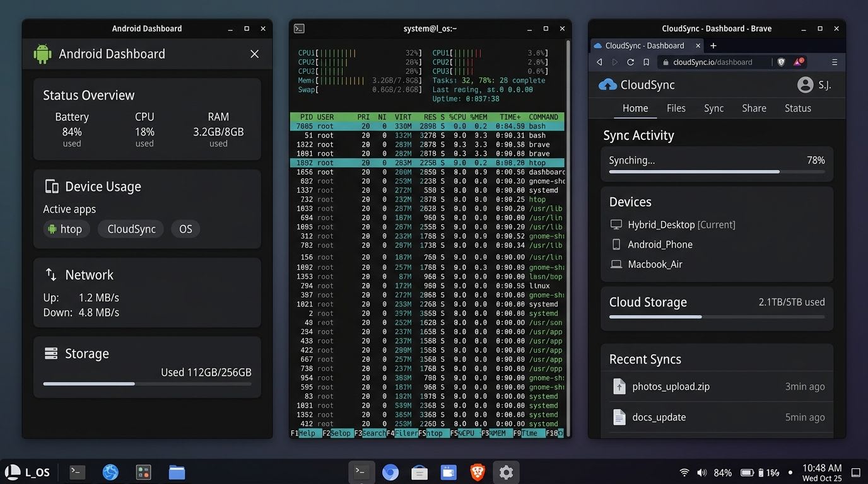The image size is (868, 484).
Task: Select the OS active app chip
Action: (185, 229)
